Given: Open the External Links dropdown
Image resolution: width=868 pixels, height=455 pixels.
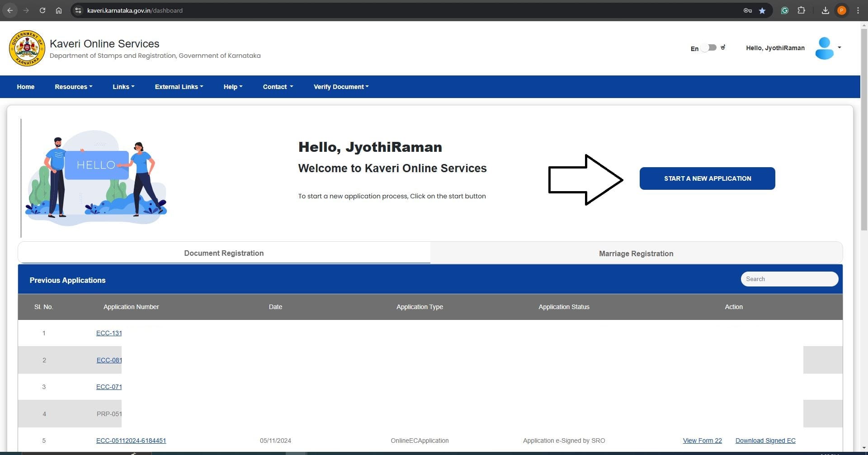Looking at the screenshot, I should tap(179, 87).
